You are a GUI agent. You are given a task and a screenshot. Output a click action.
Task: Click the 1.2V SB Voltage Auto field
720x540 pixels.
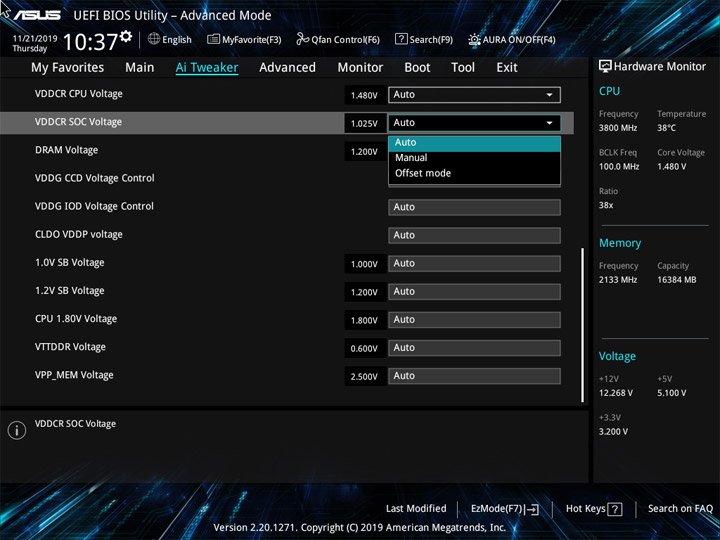pyautogui.click(x=474, y=292)
